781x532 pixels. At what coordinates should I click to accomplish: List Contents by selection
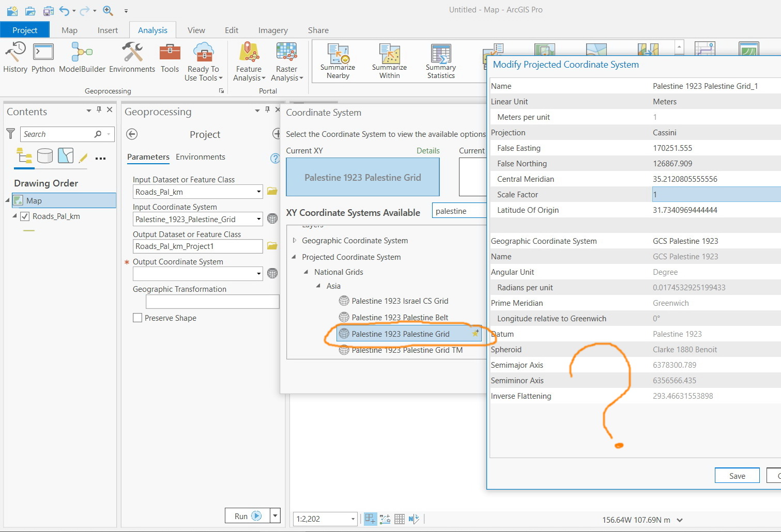66,155
